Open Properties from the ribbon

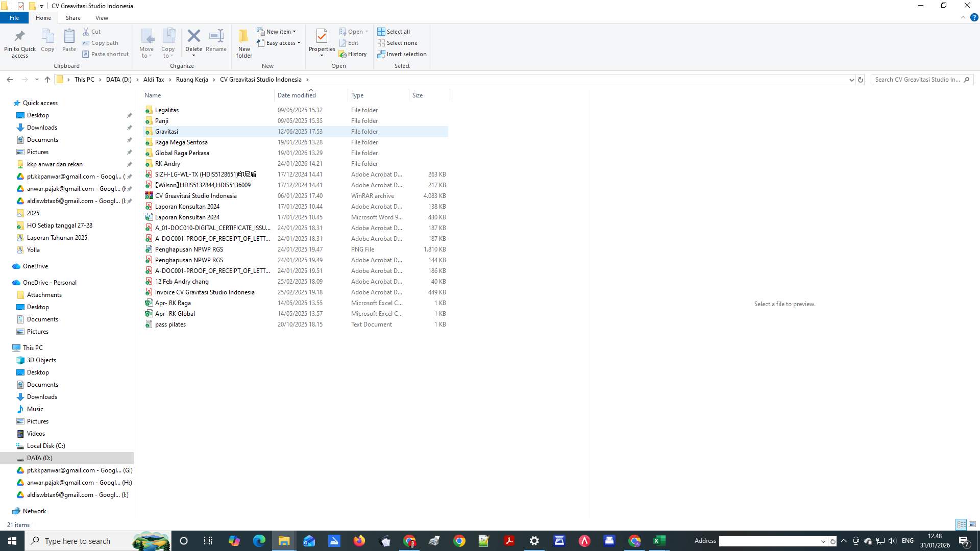pyautogui.click(x=322, y=43)
